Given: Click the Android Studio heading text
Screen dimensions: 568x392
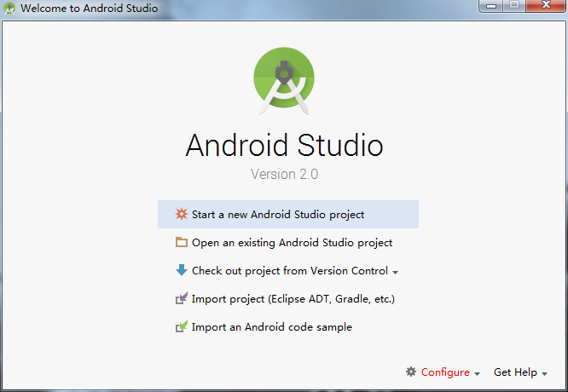Looking at the screenshot, I should [x=284, y=145].
